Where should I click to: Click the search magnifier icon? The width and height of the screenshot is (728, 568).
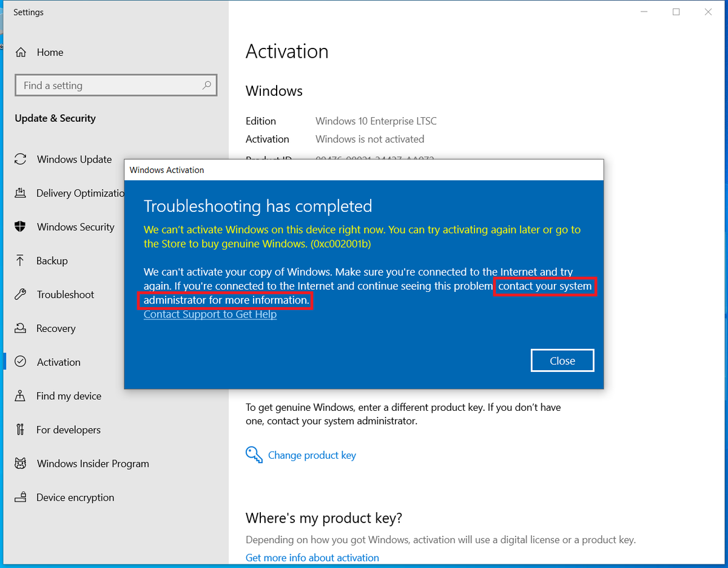click(206, 85)
